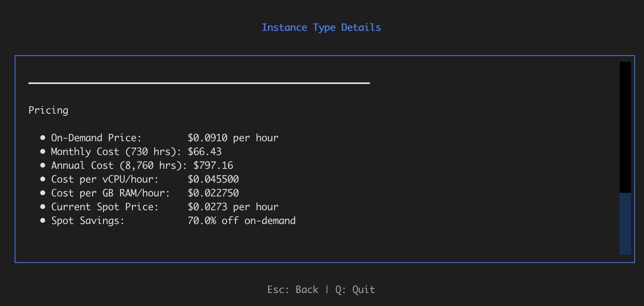
Task: Click the "Monthly Cost (730 hrs):" label
Action: 116,152
